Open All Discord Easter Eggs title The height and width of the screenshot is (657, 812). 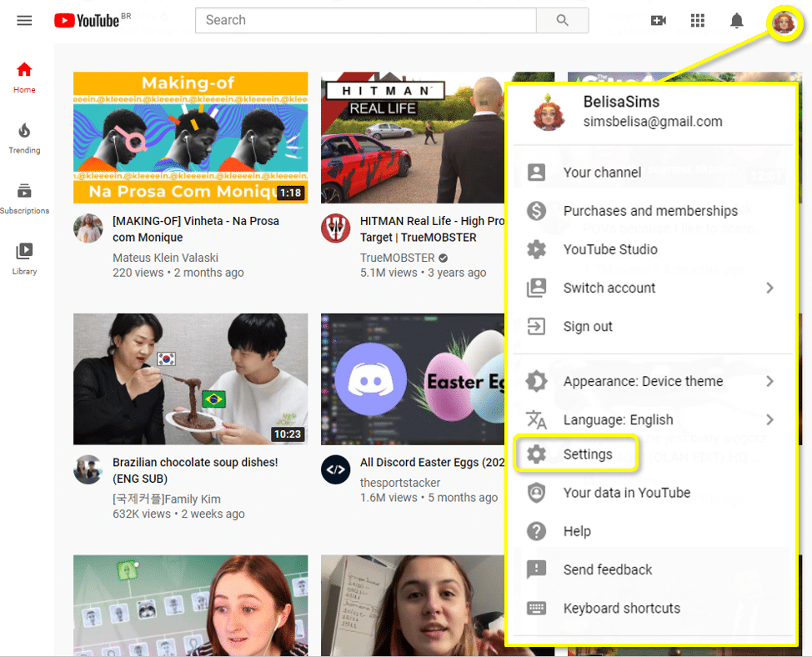432,462
